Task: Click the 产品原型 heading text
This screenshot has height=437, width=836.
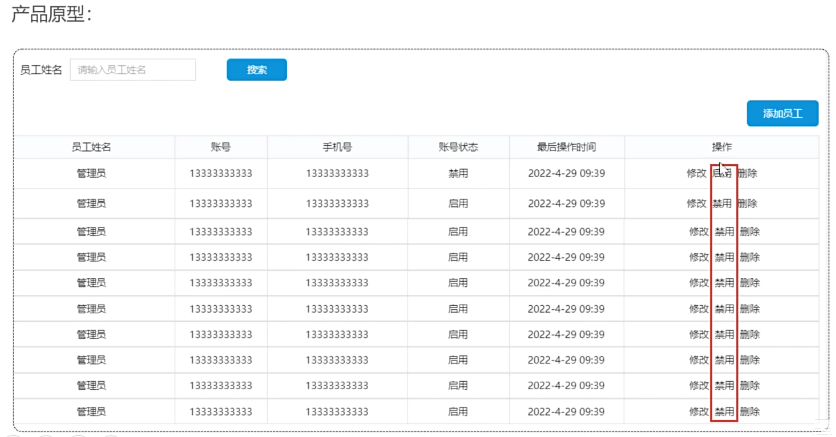Action: 52,13
